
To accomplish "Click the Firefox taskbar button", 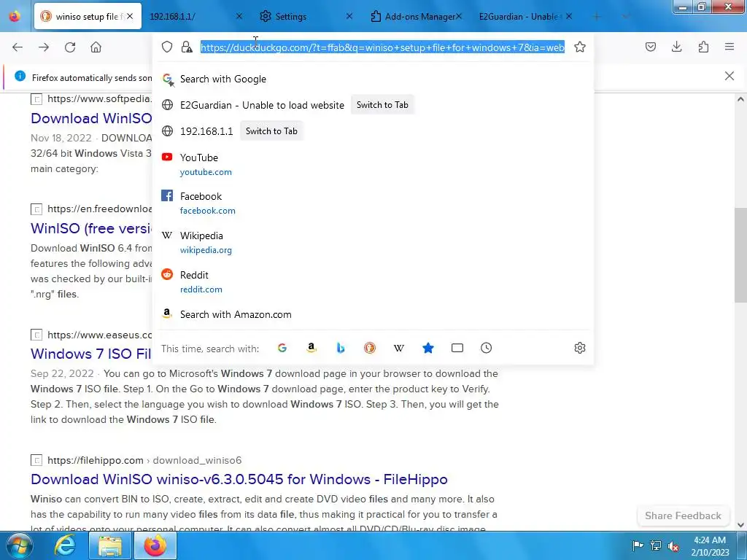I will 155,545.
